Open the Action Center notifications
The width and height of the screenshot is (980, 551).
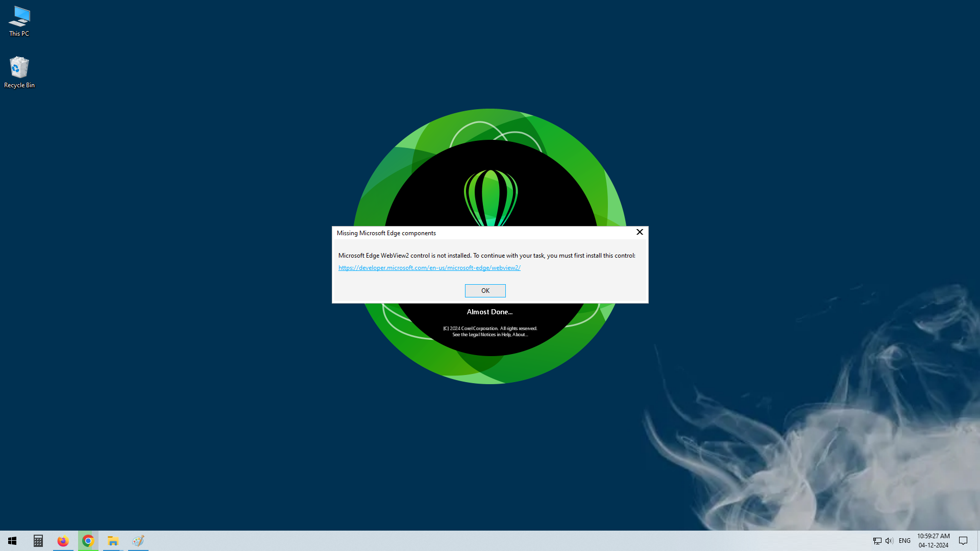[963, 541]
